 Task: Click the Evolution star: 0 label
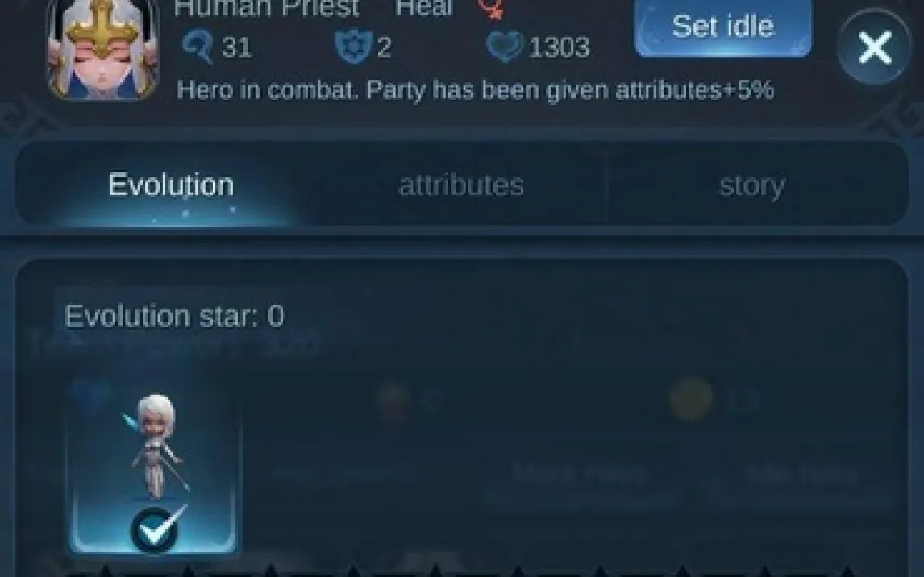pos(174,316)
